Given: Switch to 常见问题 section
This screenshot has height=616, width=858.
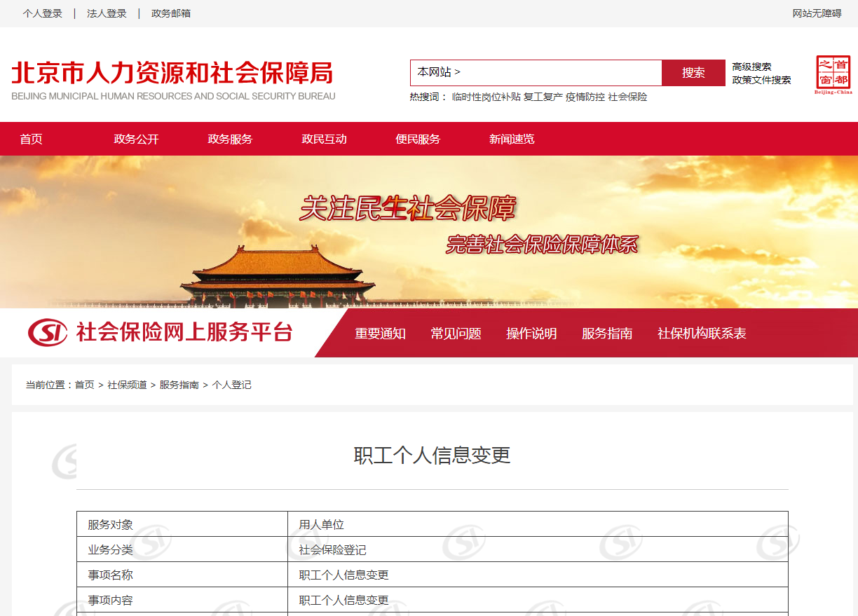Looking at the screenshot, I should [x=456, y=334].
